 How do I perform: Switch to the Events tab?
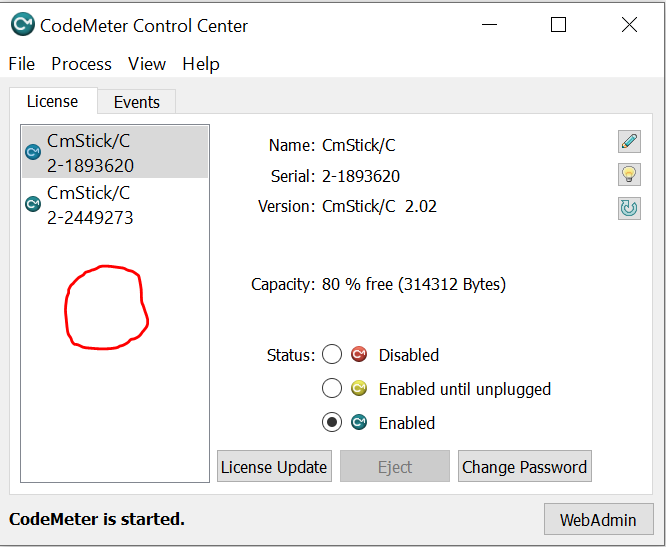[x=137, y=102]
